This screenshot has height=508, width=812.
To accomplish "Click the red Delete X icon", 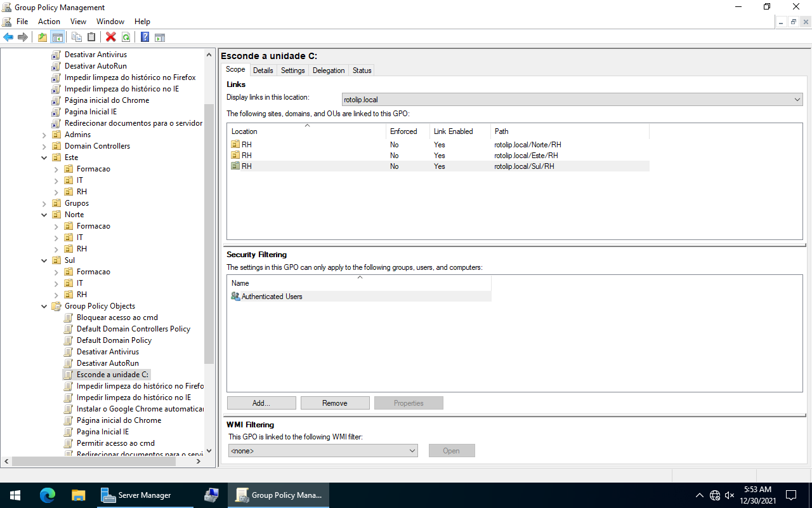I will click(x=111, y=37).
